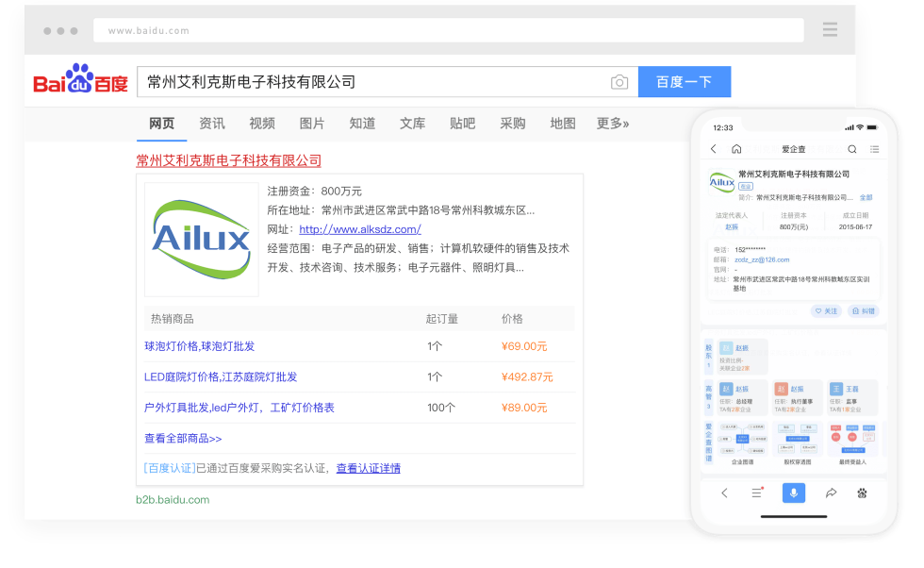Tap the 在业 status badge on phone
The height and width of the screenshot is (568, 924).
[746, 186]
